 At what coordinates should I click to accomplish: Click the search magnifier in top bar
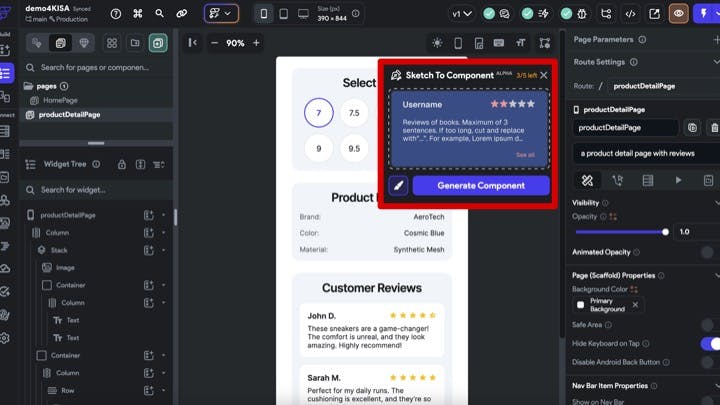159,14
